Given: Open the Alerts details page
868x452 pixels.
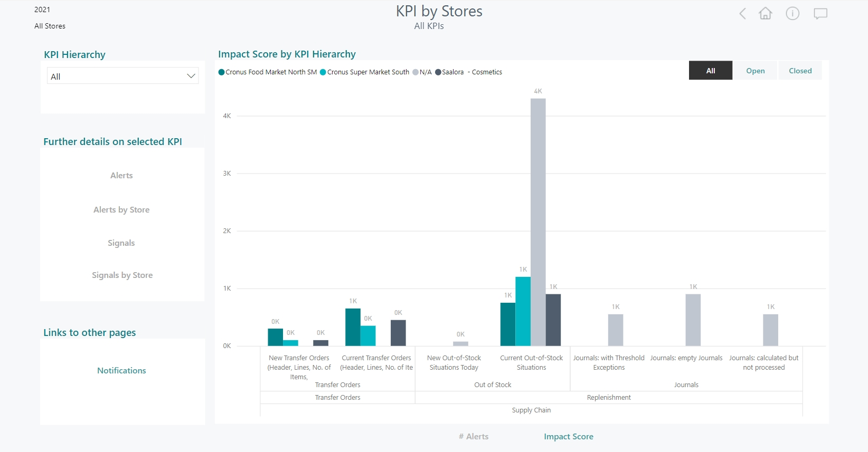Looking at the screenshot, I should click(121, 176).
